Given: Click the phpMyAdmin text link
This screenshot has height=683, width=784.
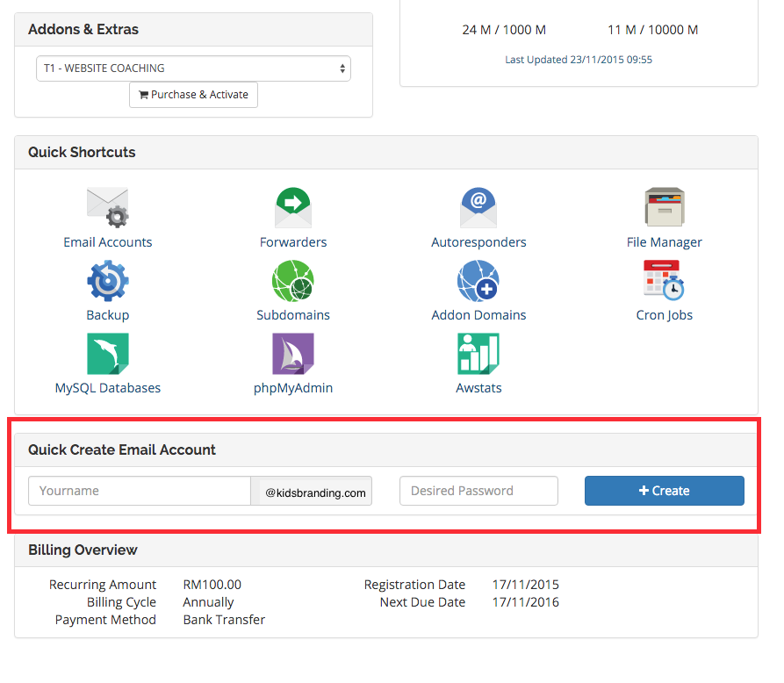Looking at the screenshot, I should tap(293, 388).
